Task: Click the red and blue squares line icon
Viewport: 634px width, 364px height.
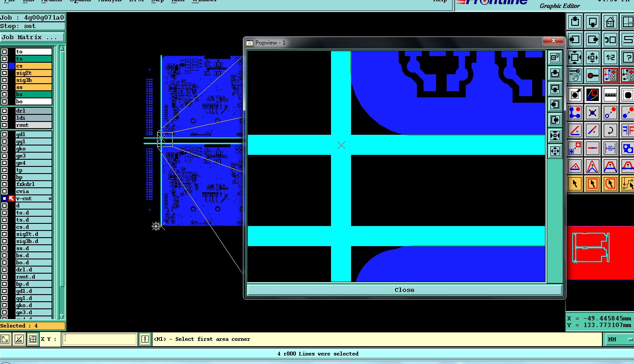Action: click(x=593, y=95)
